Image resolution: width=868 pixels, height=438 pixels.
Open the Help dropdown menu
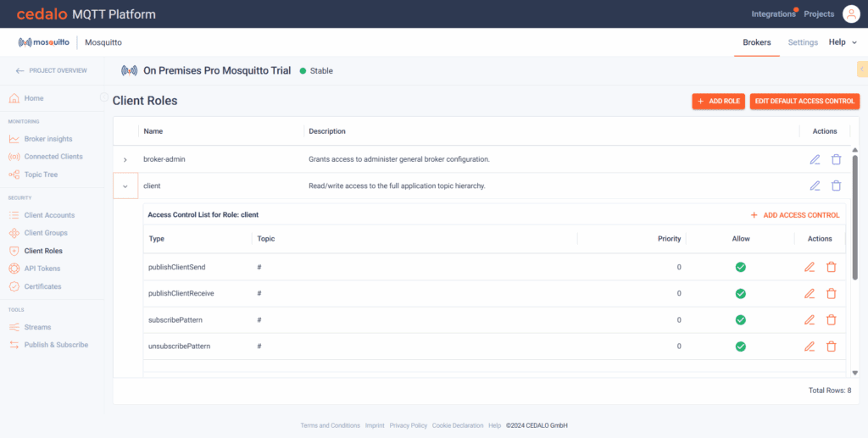(842, 42)
